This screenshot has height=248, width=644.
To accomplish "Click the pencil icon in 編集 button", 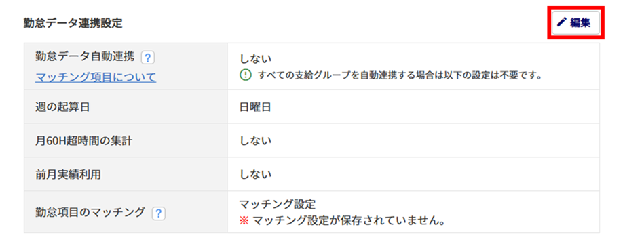I will click(561, 22).
